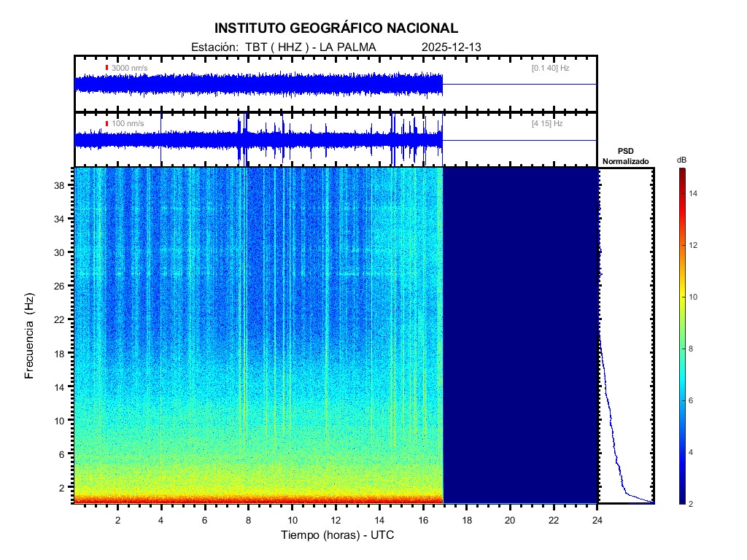Screen dimensions: 747x560
Task: Click hour 20 on the time axis
Action: click(510, 519)
